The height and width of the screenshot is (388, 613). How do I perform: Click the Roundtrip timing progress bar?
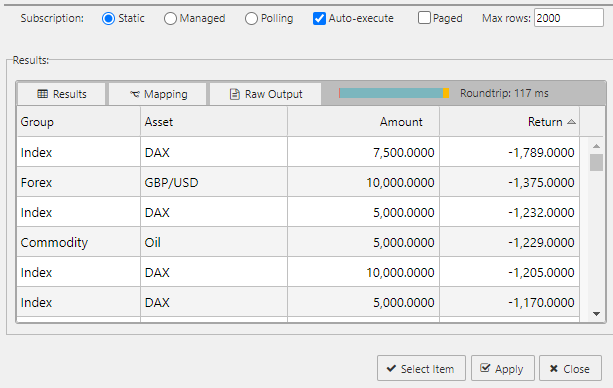coord(394,93)
